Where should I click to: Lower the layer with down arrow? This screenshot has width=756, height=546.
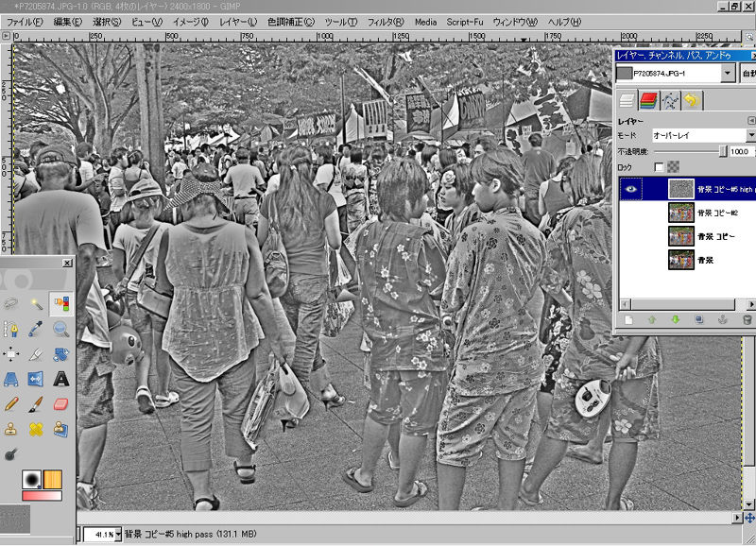(676, 319)
